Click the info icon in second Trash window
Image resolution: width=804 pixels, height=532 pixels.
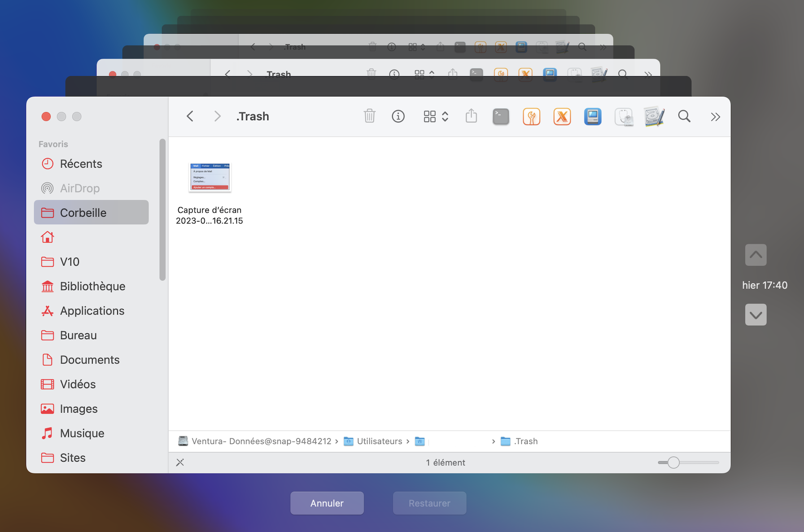point(394,73)
